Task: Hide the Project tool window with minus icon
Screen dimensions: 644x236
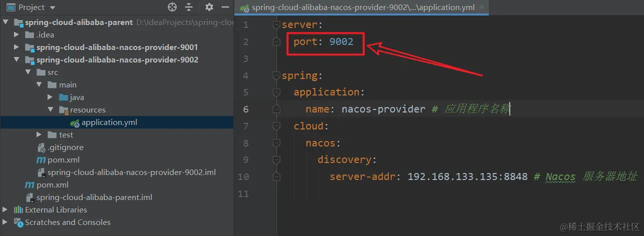Action: tap(225, 7)
